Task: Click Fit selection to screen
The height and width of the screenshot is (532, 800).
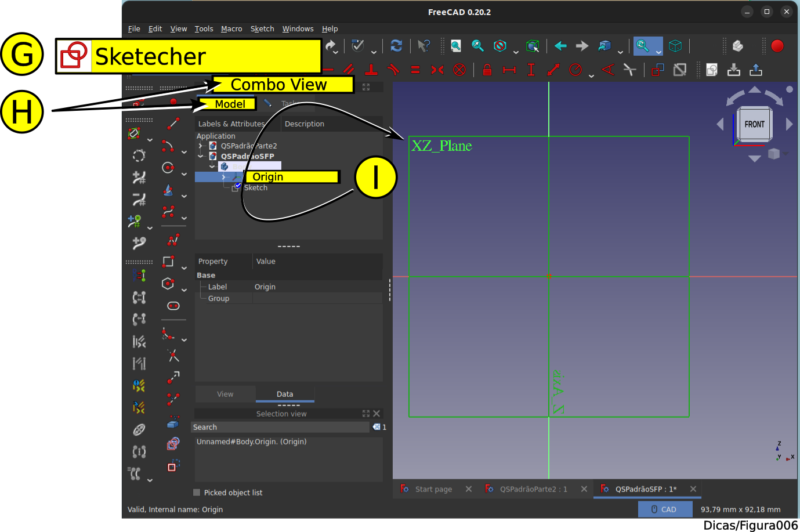Action: click(x=477, y=46)
